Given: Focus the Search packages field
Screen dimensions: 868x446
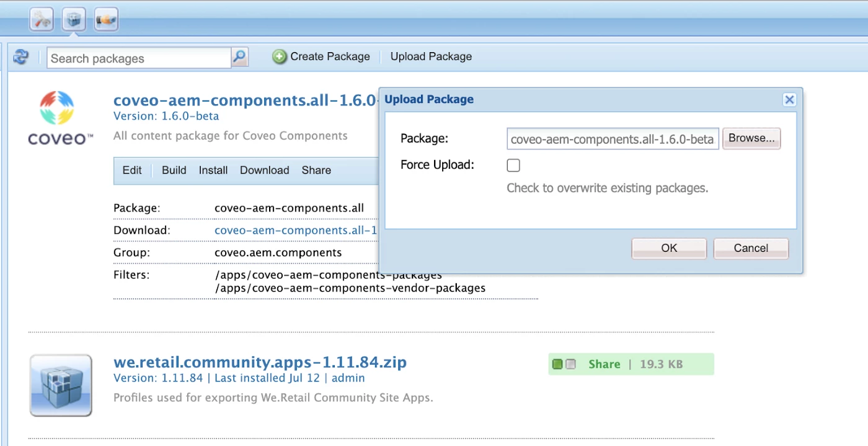Looking at the screenshot, I should click(139, 58).
